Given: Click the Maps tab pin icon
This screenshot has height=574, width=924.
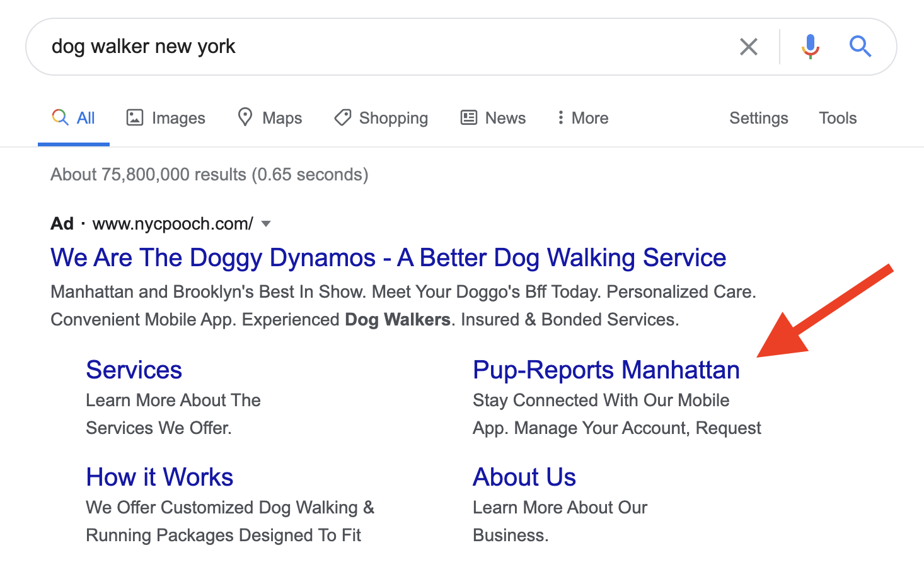Looking at the screenshot, I should (245, 117).
